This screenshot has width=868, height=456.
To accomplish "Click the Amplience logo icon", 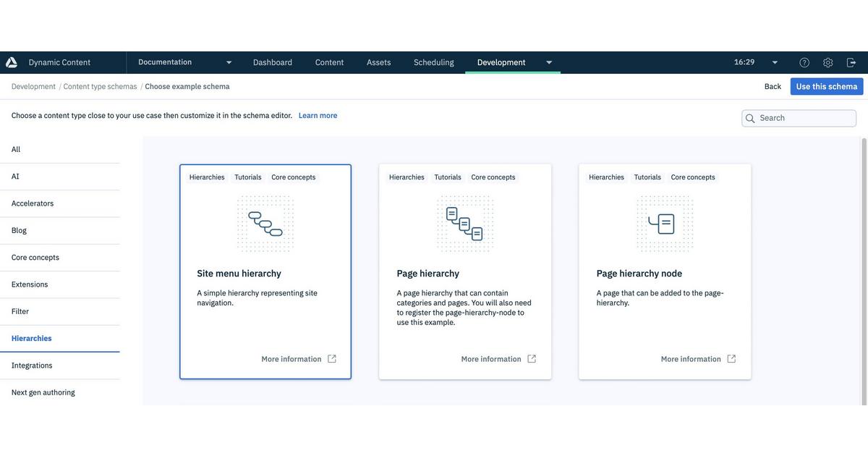I will coord(11,62).
